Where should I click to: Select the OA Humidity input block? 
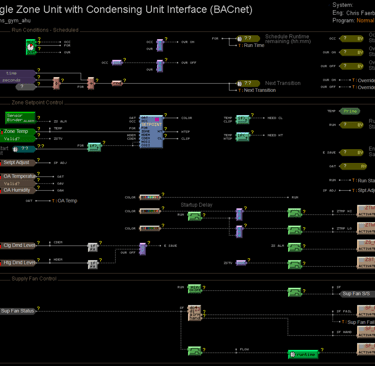tap(17, 190)
